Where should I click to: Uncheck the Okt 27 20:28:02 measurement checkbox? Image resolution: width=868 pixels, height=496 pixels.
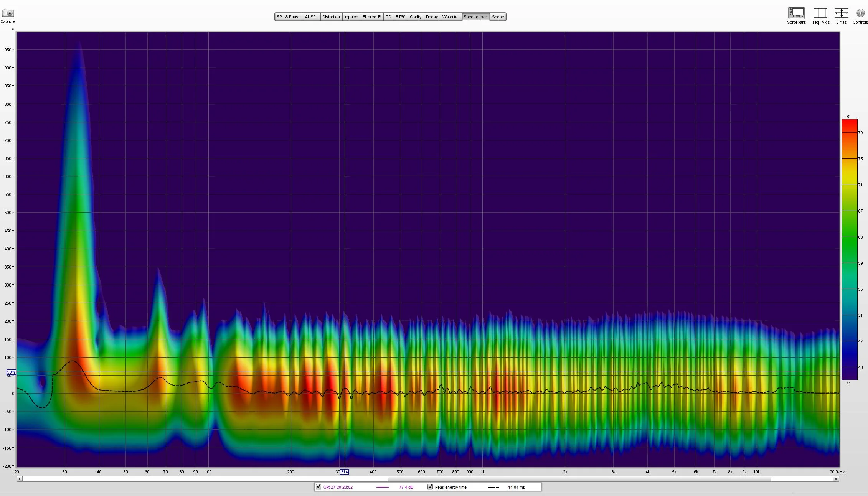[318, 487]
